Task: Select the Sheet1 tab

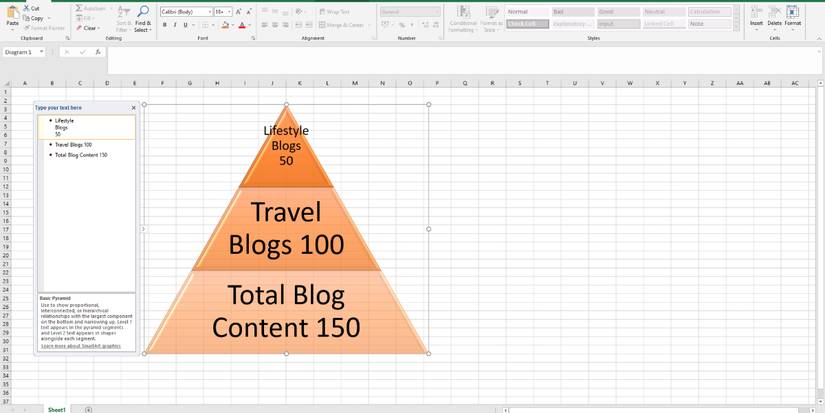Action: (57, 409)
